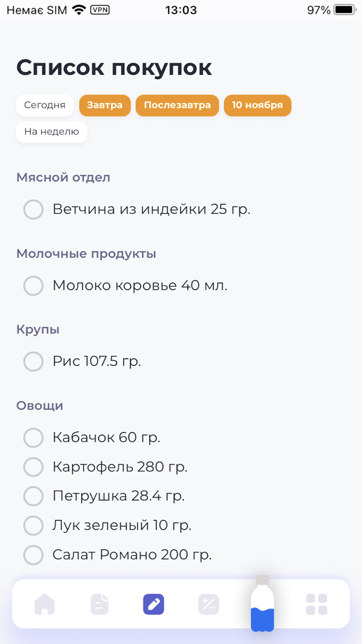The height and width of the screenshot is (644, 362).
Task: Open the Послезавтра list
Action: pyautogui.click(x=177, y=105)
